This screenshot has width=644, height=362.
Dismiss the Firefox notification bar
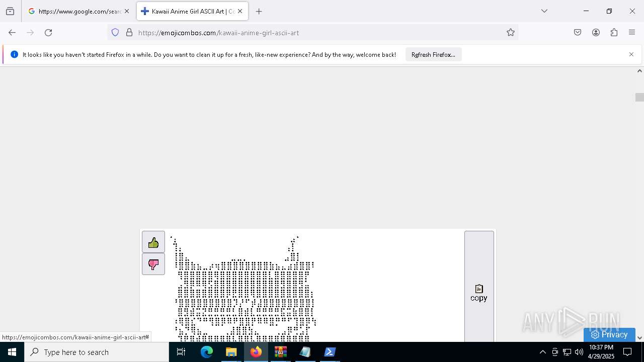[631, 54]
